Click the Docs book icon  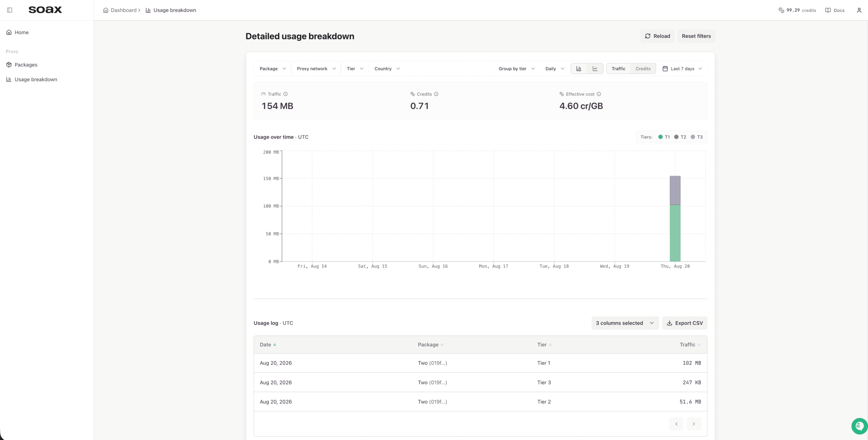point(828,10)
